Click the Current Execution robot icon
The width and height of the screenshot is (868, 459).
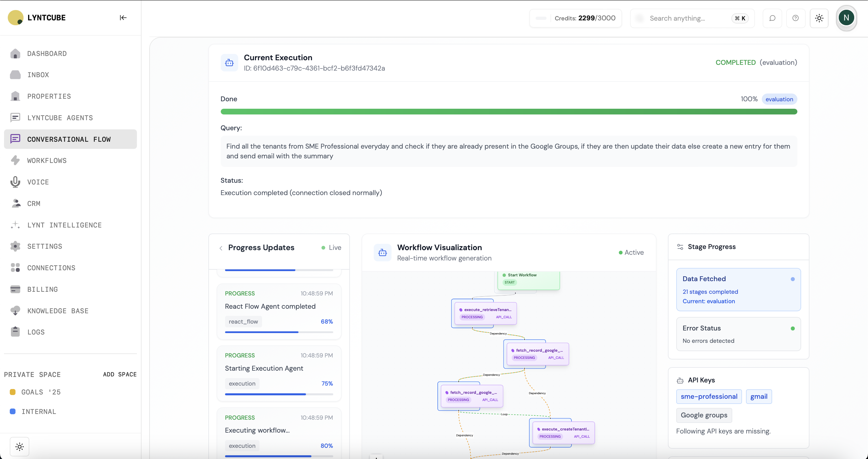(229, 63)
